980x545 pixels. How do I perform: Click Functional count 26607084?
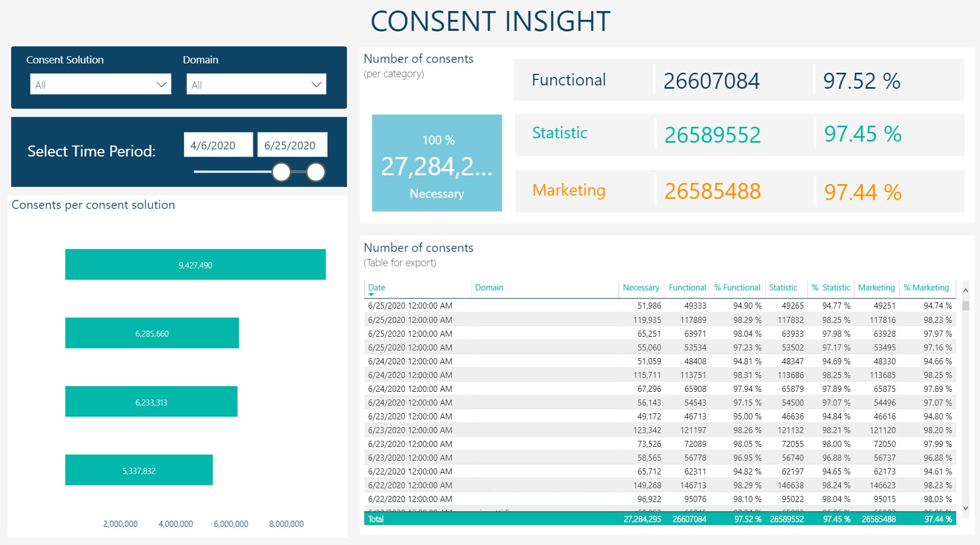pos(711,81)
